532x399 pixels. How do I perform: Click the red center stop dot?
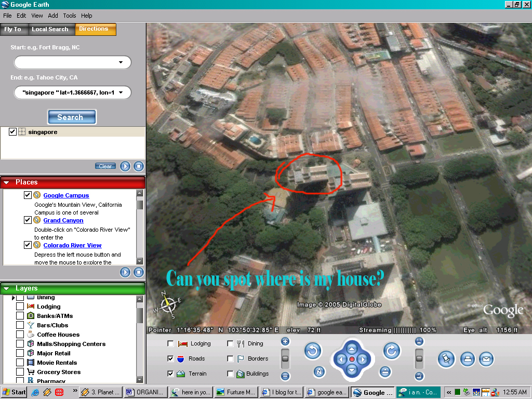click(352, 360)
